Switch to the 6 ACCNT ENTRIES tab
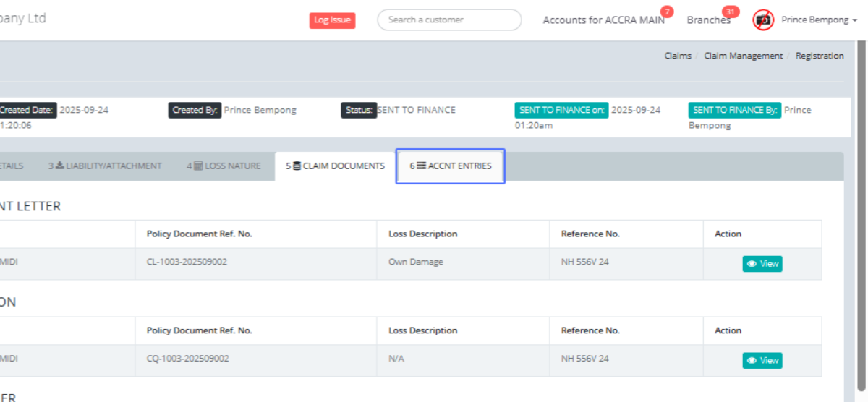Screen dimensions: 868x402 (451, 166)
